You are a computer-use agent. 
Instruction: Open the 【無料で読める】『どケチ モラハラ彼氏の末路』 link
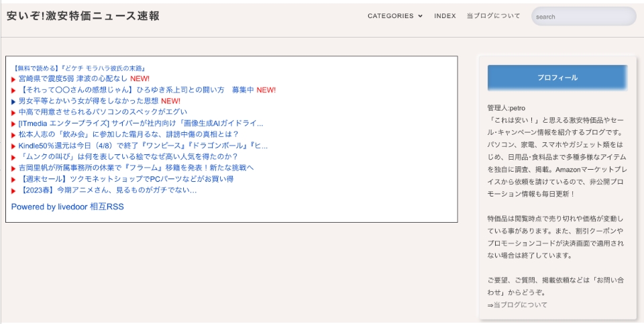[79, 68]
